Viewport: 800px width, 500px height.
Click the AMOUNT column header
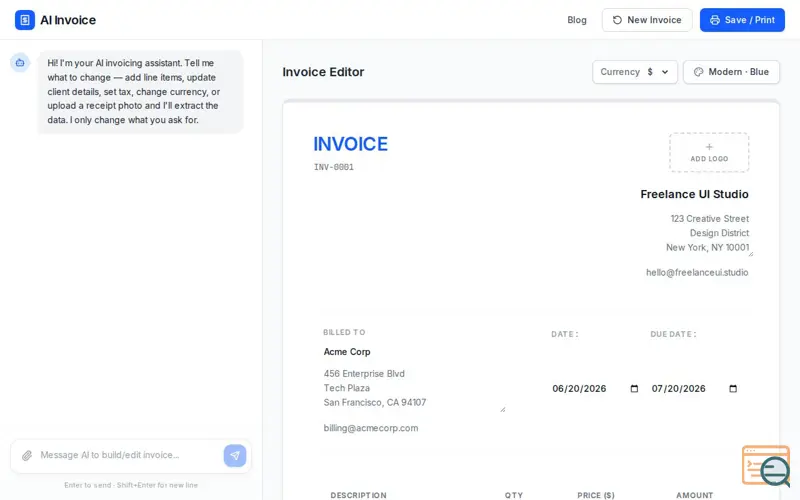pos(694,495)
